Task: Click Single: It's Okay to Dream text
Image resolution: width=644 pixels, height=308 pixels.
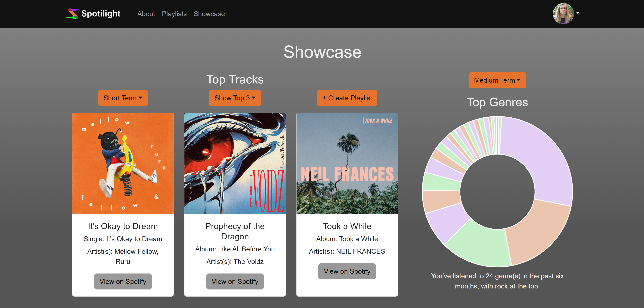Action: click(x=123, y=239)
